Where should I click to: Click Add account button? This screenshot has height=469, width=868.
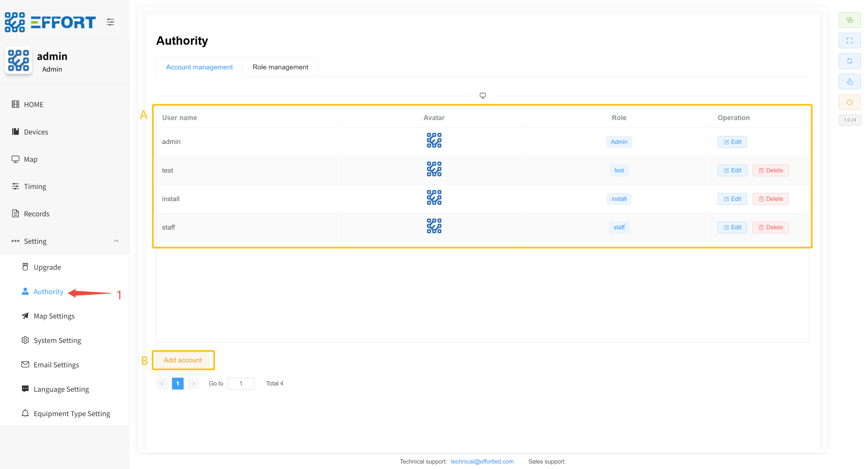[x=183, y=360]
